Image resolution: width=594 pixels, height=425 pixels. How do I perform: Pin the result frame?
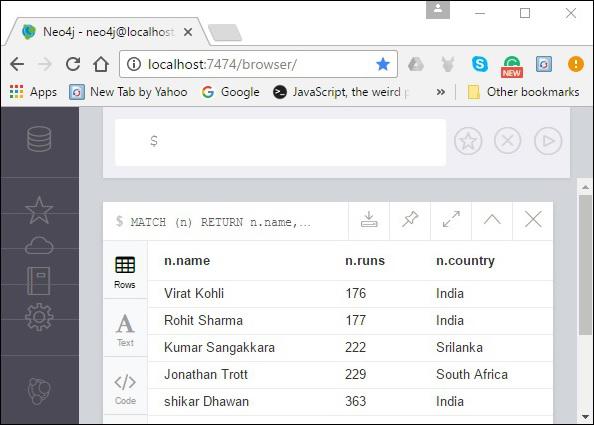pyautogui.click(x=410, y=219)
